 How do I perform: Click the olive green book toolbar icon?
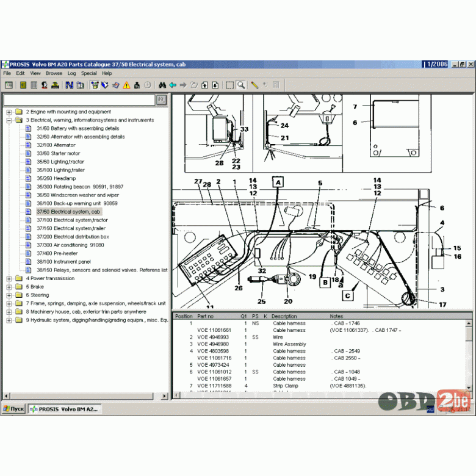click(x=23, y=85)
